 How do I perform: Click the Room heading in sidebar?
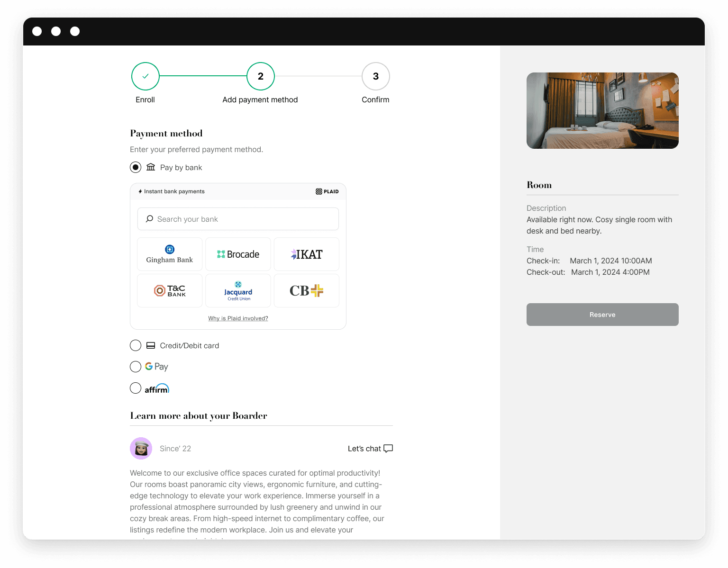(539, 185)
